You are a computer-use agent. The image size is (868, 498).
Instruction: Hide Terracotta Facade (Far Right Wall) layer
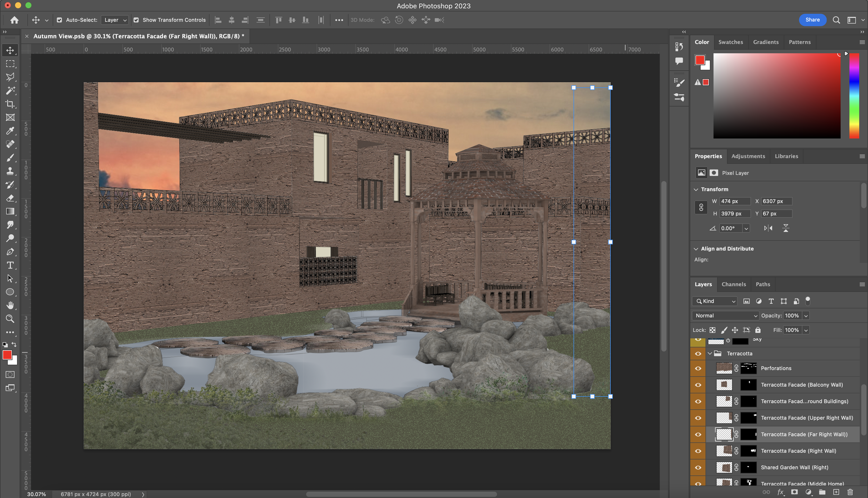pos(698,434)
